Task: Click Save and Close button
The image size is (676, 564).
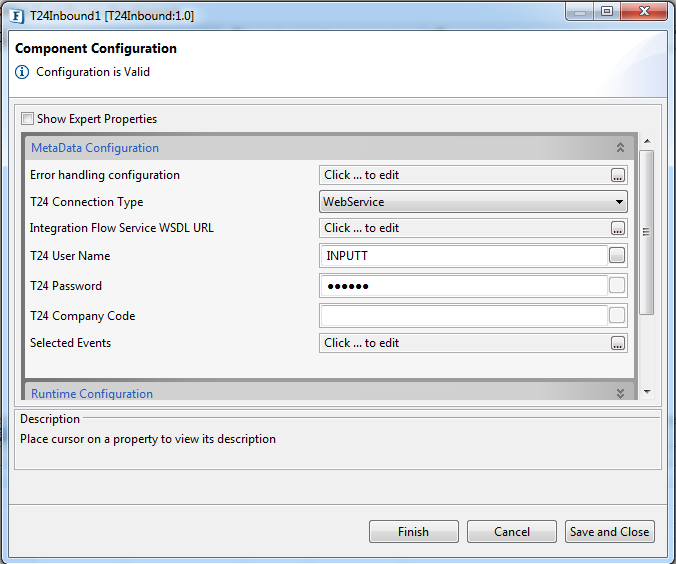Action: (x=610, y=532)
